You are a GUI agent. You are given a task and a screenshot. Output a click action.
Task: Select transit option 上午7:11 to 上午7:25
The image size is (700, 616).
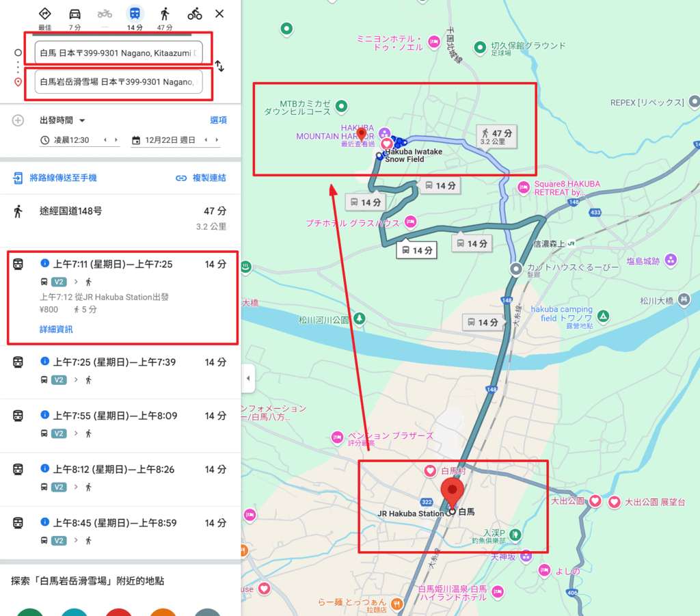[120, 296]
